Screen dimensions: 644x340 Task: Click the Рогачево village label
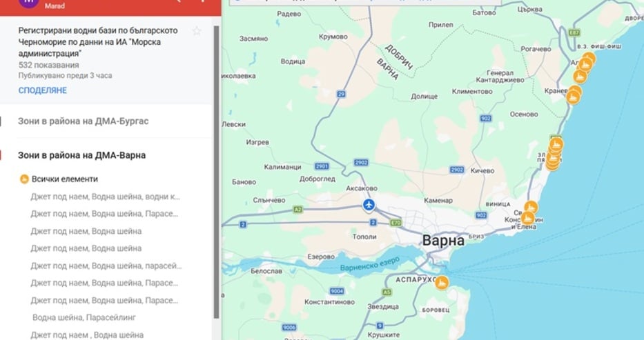(x=536, y=49)
